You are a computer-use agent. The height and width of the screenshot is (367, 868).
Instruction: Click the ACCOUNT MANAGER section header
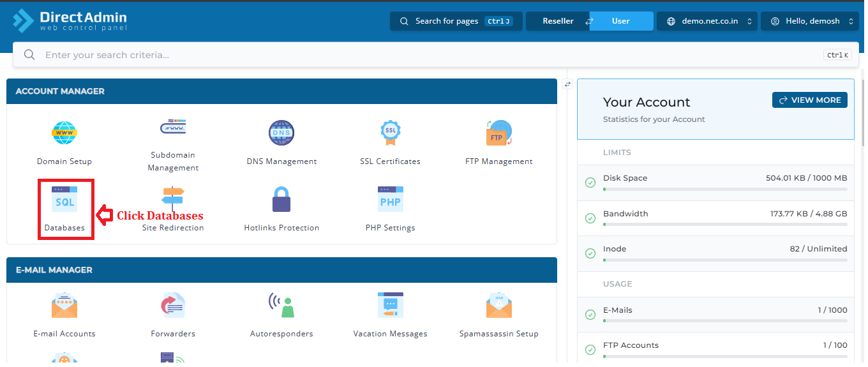pos(281,91)
